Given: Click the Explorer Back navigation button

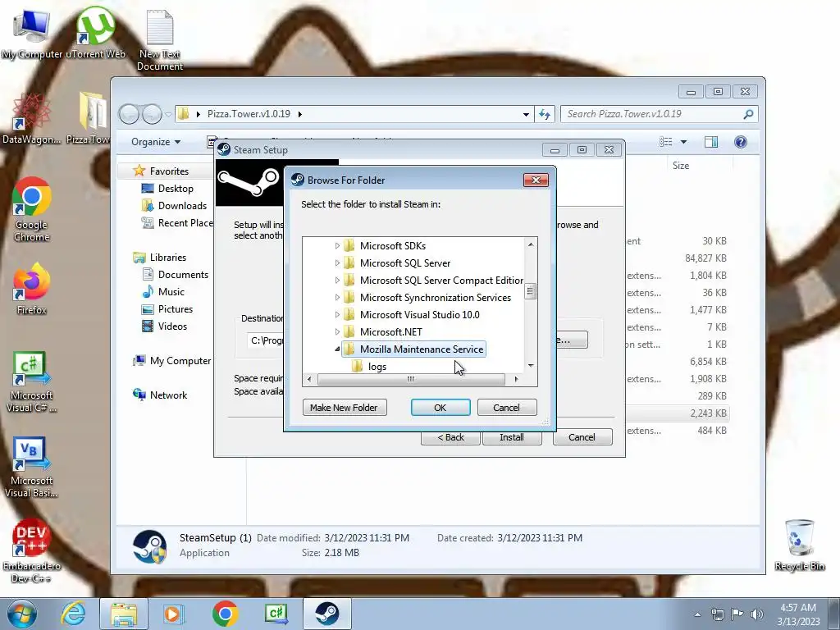Looking at the screenshot, I should [x=129, y=113].
